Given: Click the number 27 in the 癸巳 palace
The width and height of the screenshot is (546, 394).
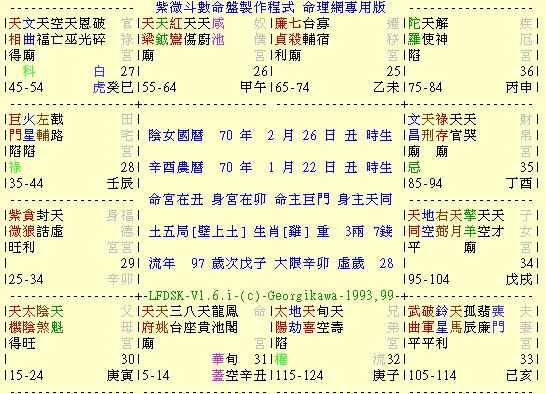Looking at the screenshot, I should tap(127, 71).
